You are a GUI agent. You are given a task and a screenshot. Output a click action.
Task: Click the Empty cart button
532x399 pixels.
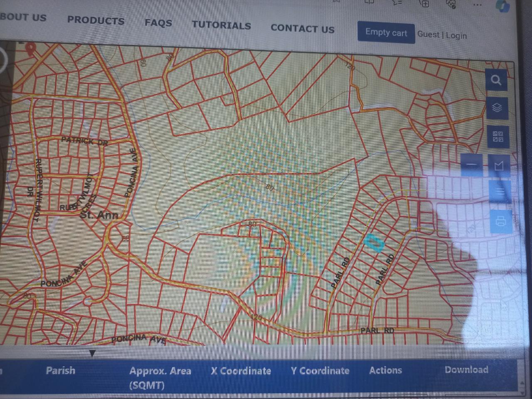pos(386,32)
